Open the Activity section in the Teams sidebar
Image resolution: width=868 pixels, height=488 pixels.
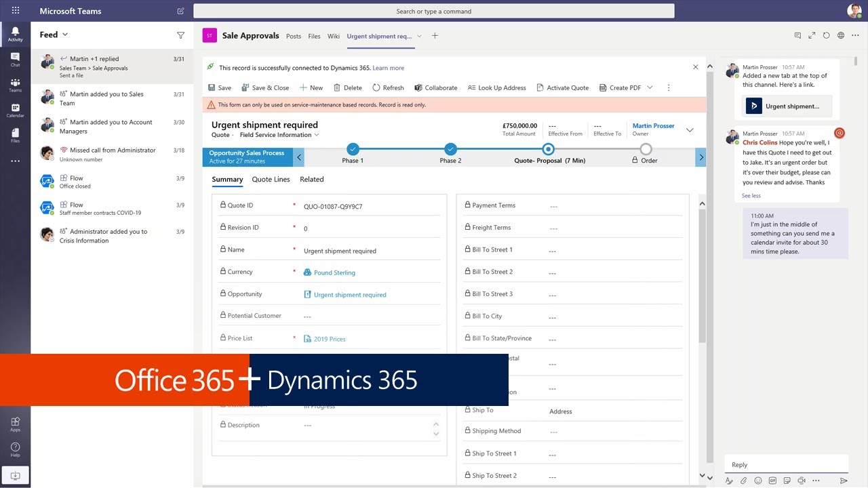pos(15,34)
